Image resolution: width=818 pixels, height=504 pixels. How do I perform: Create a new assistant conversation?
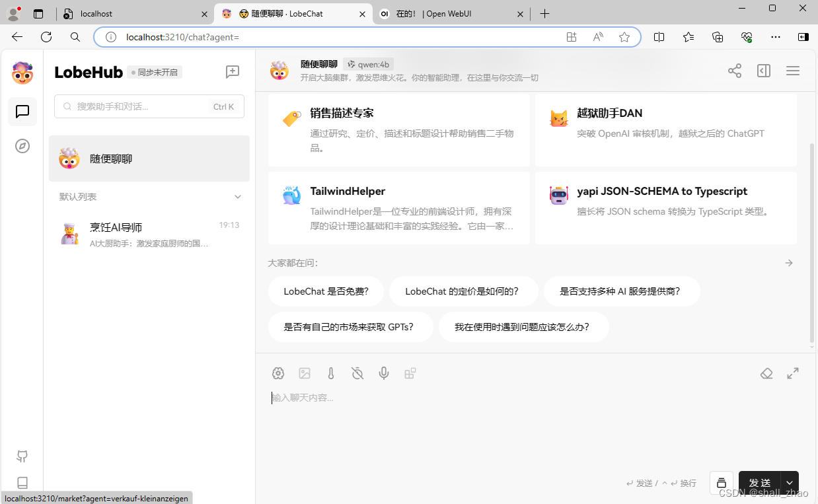[x=233, y=72]
